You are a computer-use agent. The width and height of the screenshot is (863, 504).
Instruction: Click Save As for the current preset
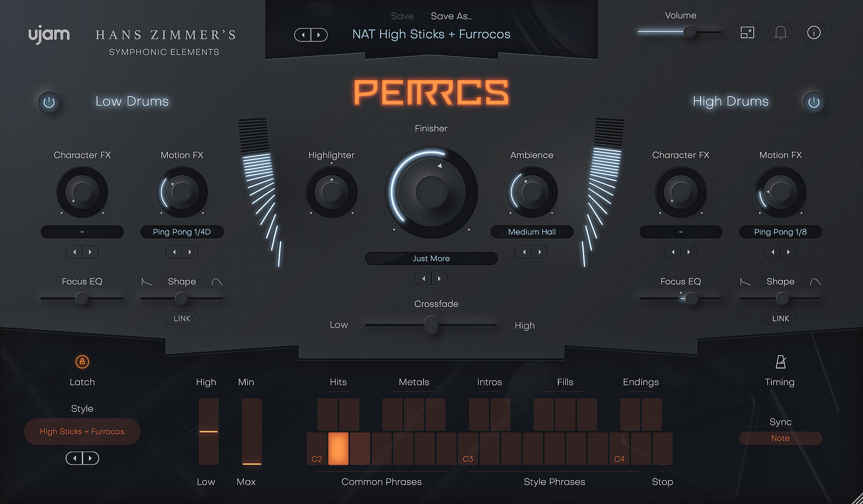pyautogui.click(x=451, y=16)
